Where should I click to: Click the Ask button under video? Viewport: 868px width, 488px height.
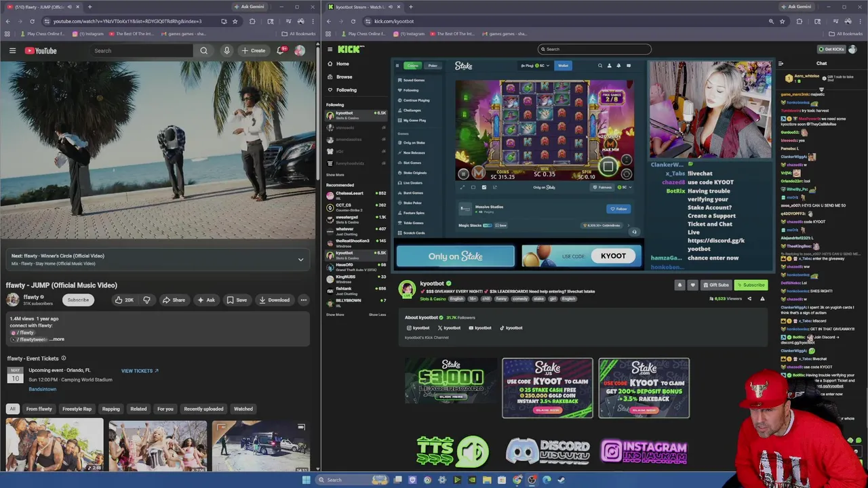206,300
